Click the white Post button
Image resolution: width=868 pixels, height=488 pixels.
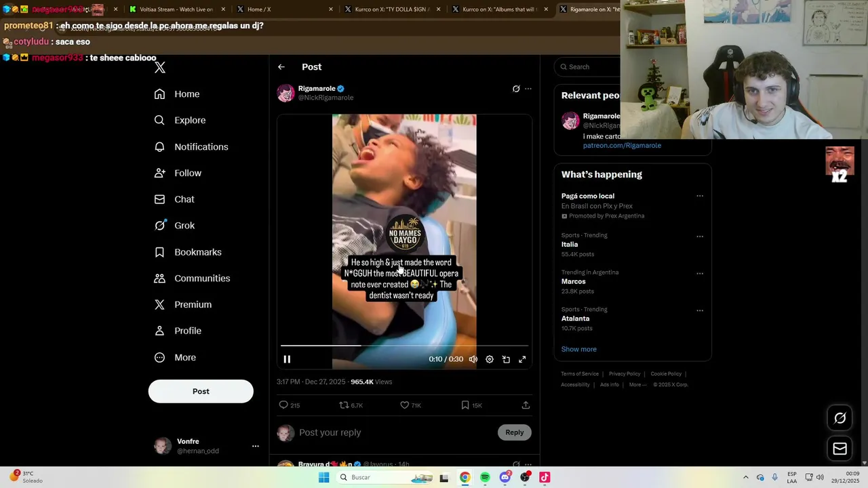click(201, 391)
